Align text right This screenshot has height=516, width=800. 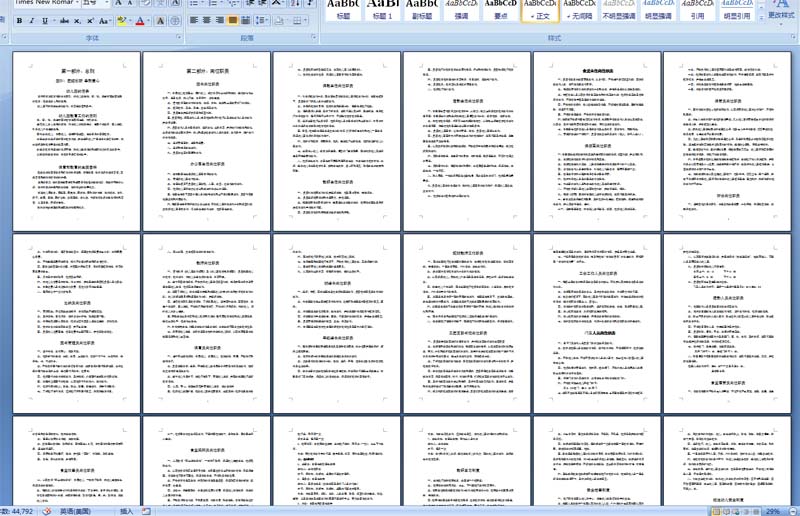click(219, 20)
